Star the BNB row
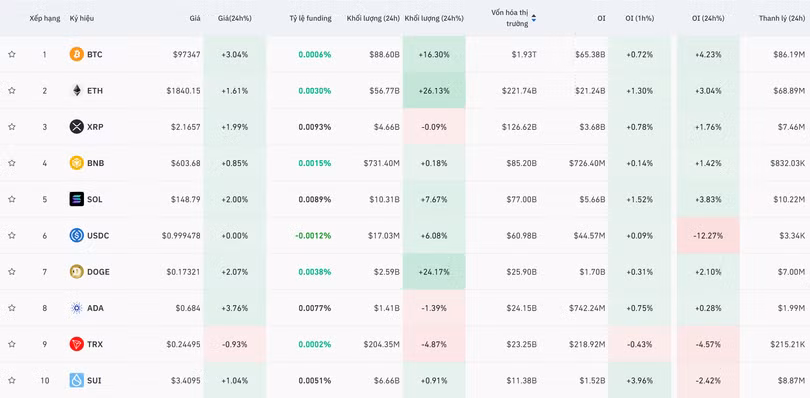The width and height of the screenshot is (810, 398). [12, 163]
